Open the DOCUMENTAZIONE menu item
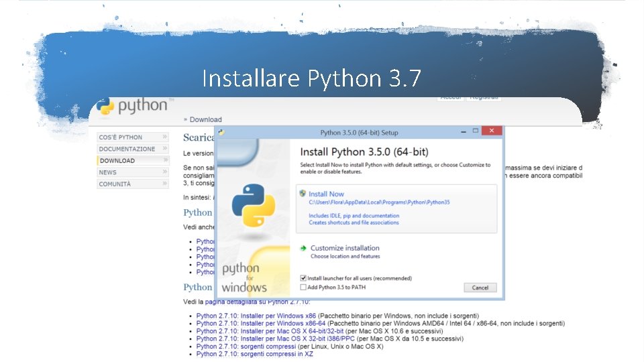 tap(133, 149)
